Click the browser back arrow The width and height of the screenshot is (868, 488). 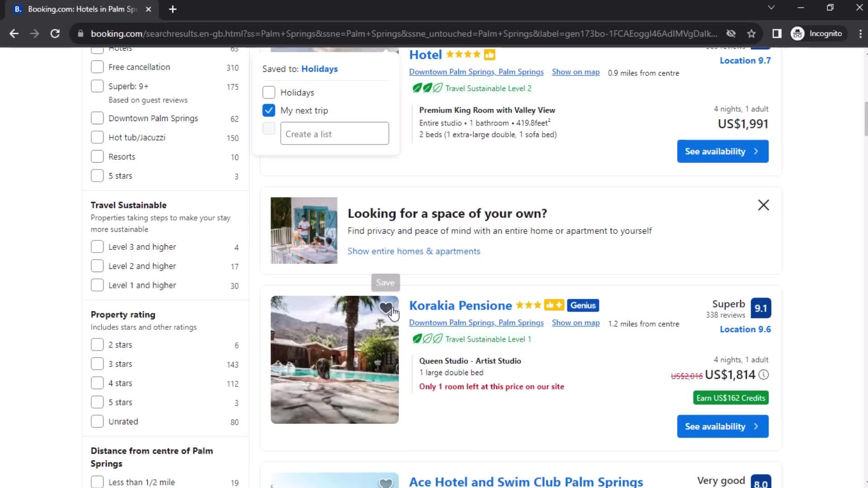pos(14,33)
